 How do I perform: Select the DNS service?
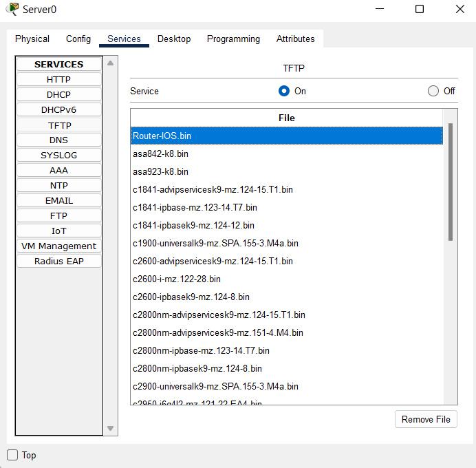[x=58, y=140]
